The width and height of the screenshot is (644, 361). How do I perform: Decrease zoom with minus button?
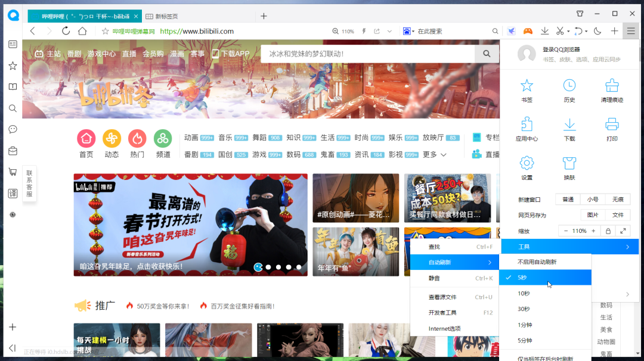point(565,231)
